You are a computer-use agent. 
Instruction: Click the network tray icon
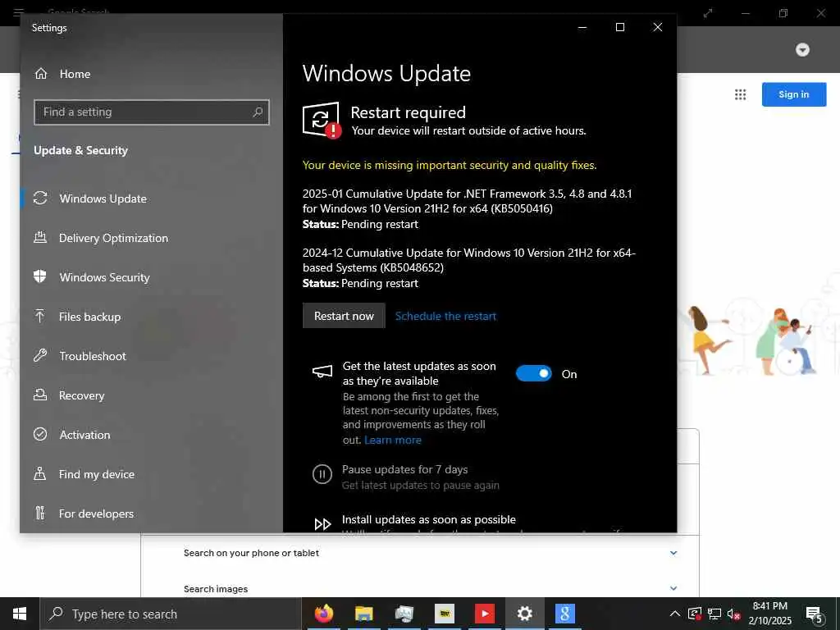[714, 614]
